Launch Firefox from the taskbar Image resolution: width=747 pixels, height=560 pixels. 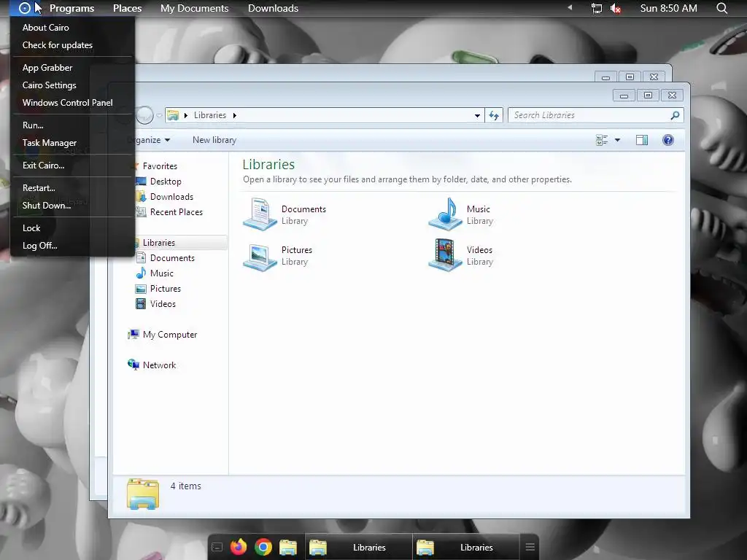click(239, 547)
